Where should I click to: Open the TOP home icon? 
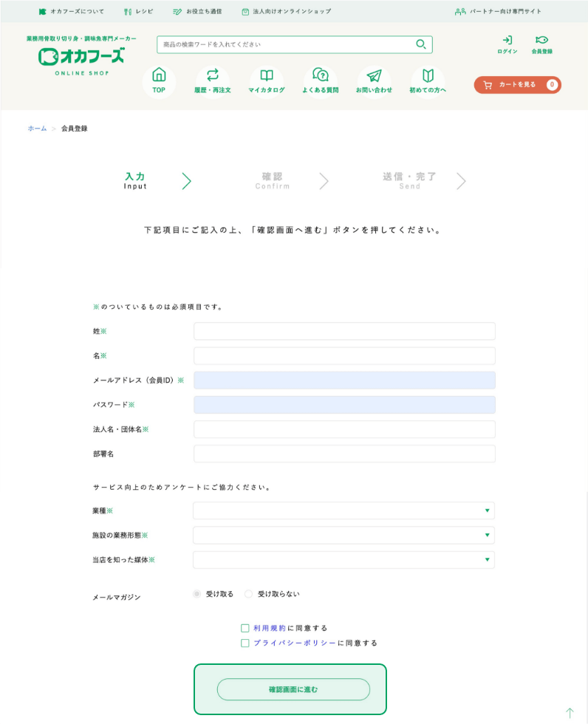point(159,75)
